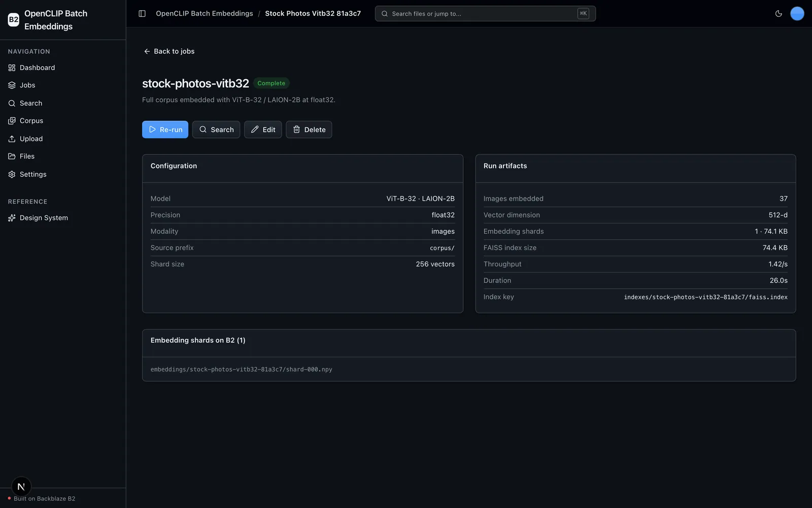Go back to jobs

click(168, 51)
